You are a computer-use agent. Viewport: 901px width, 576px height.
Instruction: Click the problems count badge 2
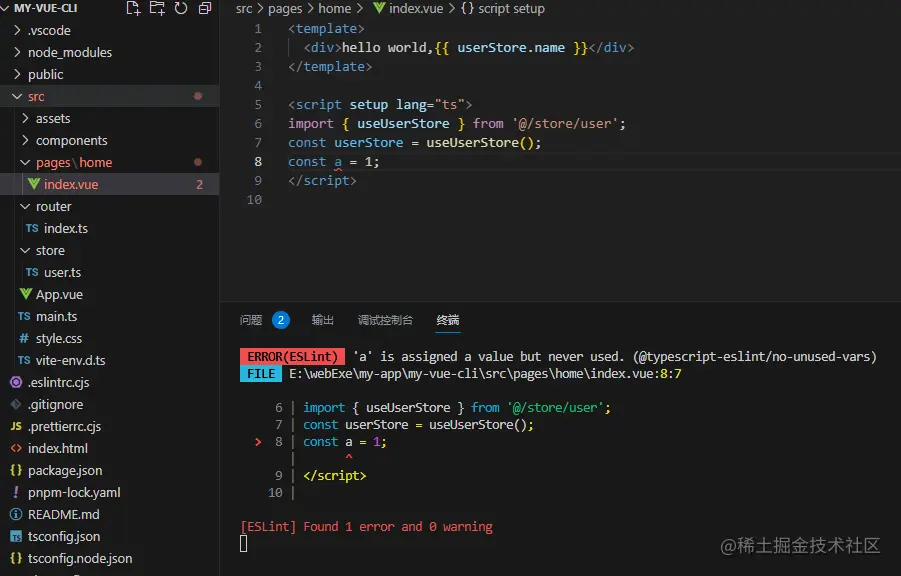coord(280,320)
